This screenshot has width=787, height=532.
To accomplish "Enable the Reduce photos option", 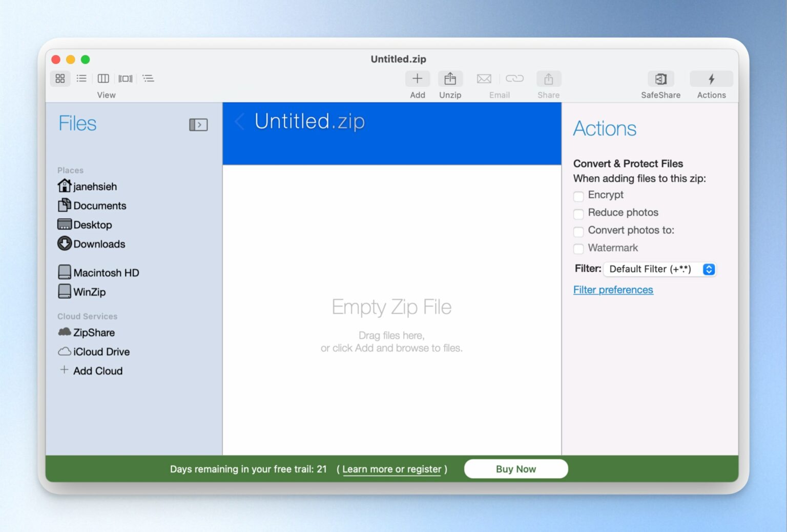I will (x=578, y=214).
